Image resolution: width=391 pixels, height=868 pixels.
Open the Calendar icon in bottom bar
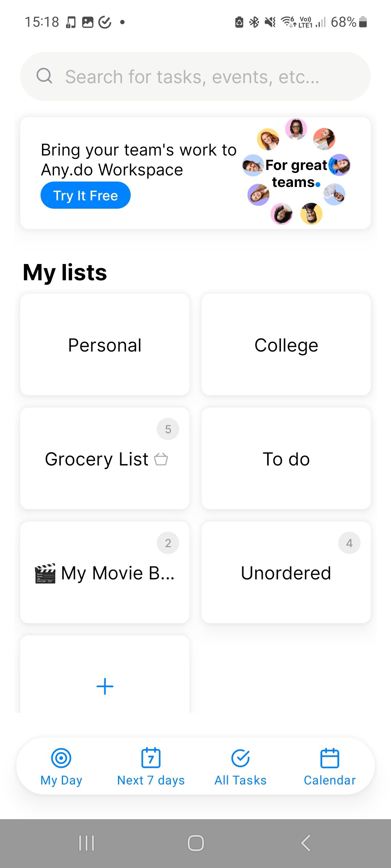(x=329, y=758)
